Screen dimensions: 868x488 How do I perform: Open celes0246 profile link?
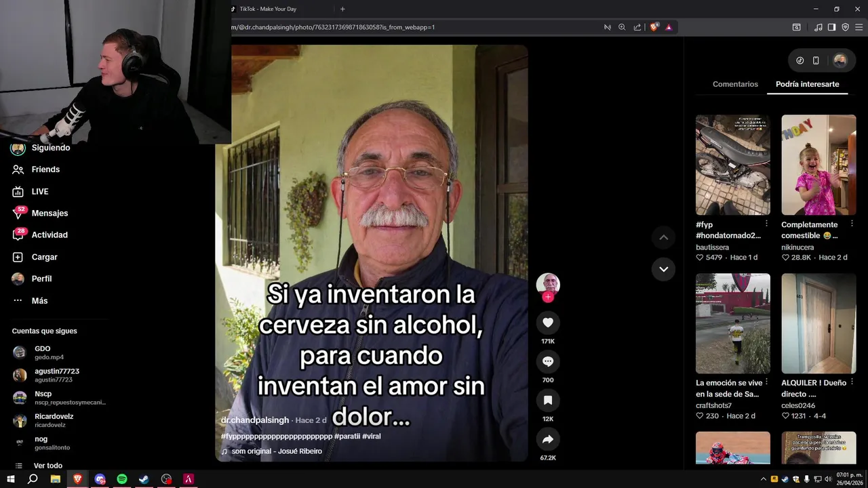pos(798,405)
